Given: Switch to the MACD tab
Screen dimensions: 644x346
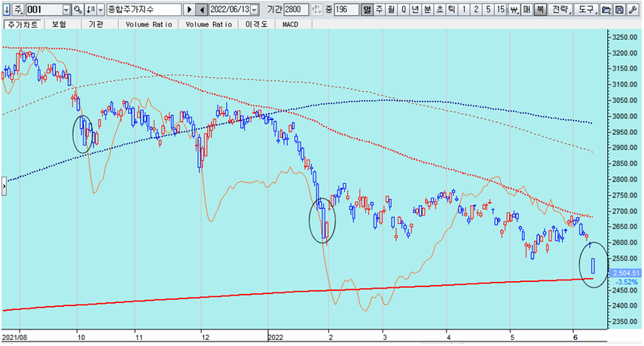Looking at the screenshot, I should [290, 24].
